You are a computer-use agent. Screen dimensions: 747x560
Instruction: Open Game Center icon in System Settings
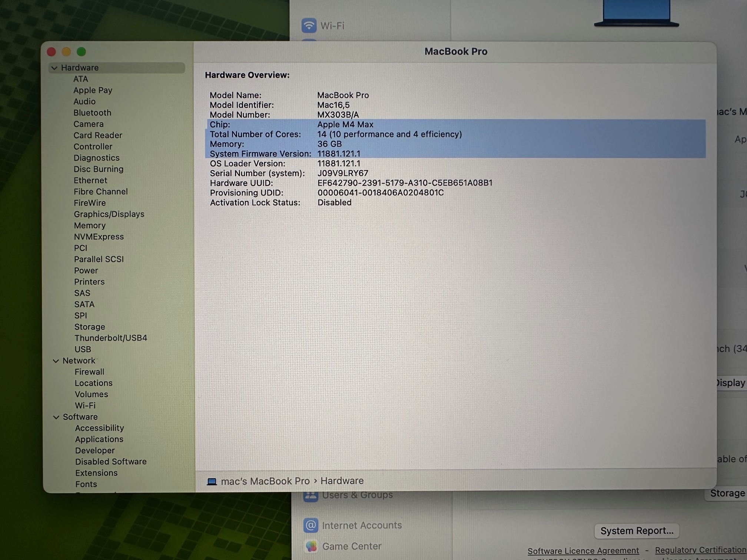(x=311, y=546)
